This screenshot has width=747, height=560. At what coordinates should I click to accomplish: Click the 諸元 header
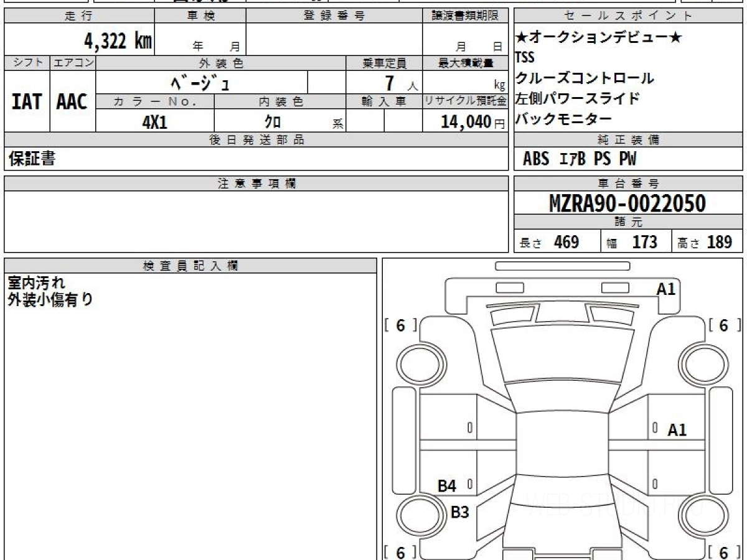[629, 222]
